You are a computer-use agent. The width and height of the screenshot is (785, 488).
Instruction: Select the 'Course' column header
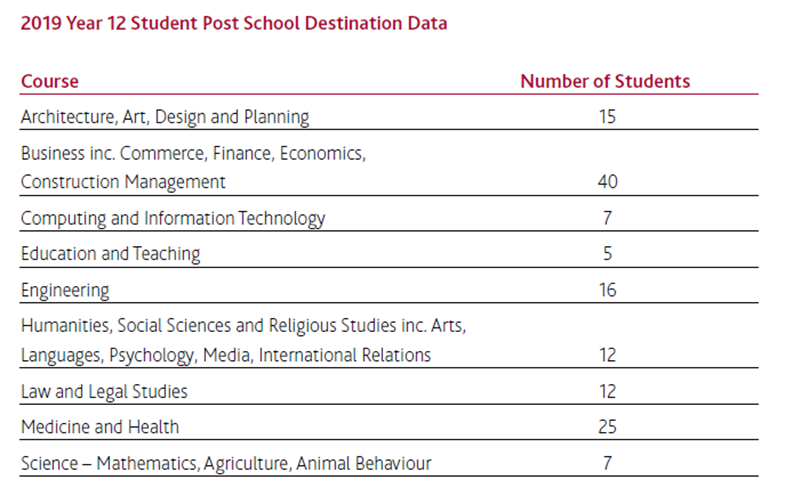click(x=50, y=81)
